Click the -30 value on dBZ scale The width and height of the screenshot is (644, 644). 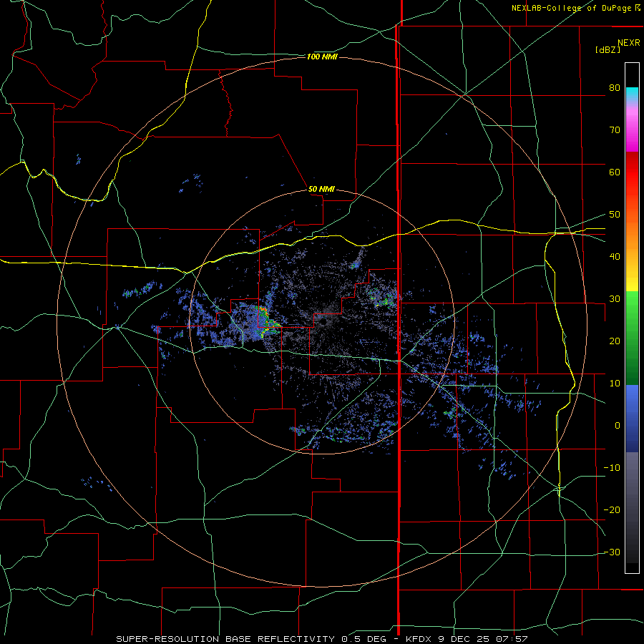coord(612,552)
